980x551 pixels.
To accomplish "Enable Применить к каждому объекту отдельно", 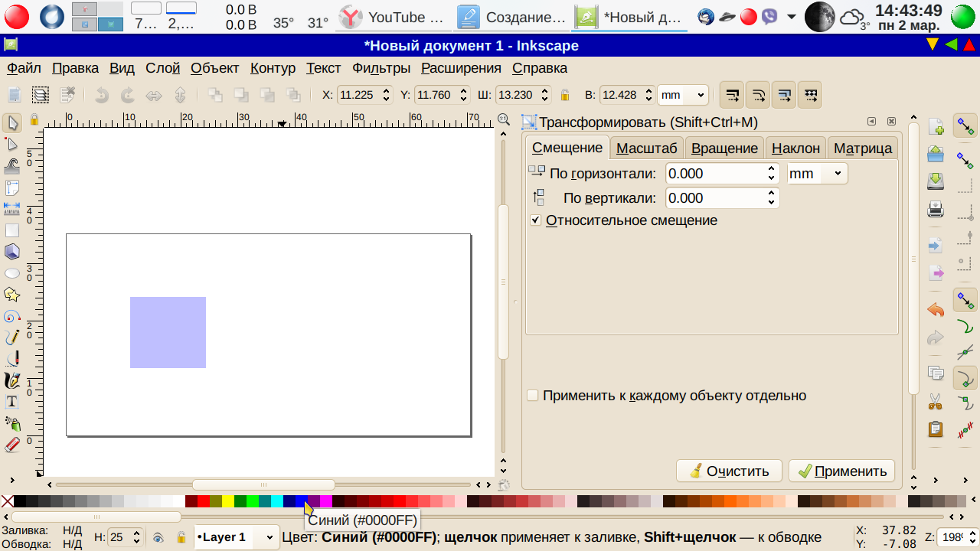I will click(532, 396).
